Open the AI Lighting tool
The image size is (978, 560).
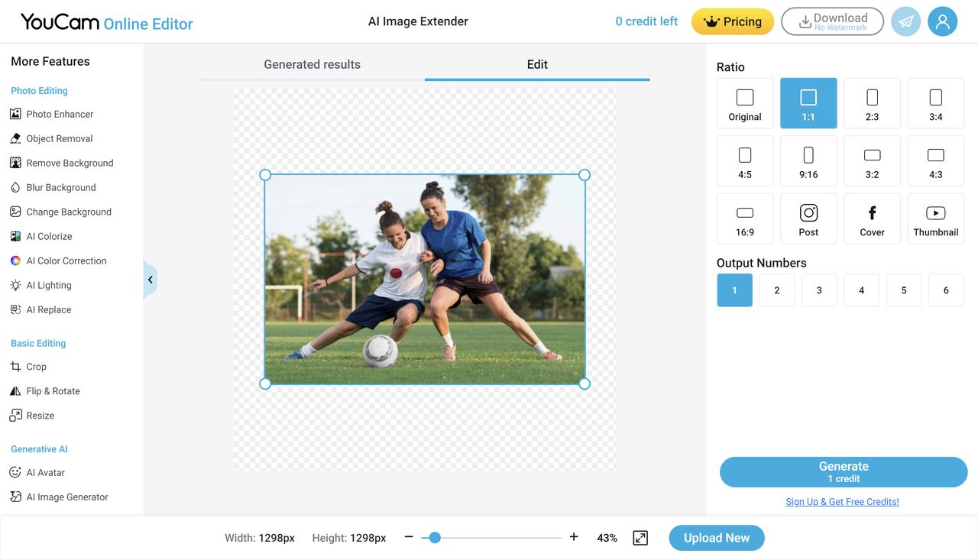49,285
